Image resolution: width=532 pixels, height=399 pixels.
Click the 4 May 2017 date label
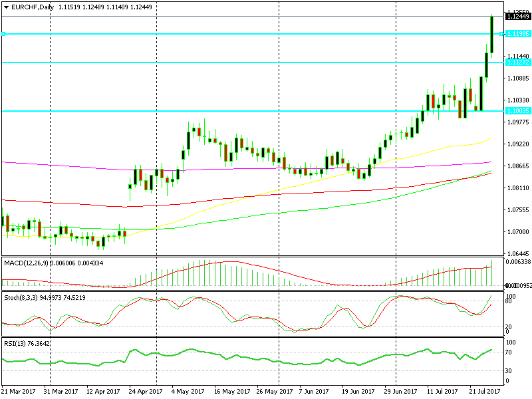188,392
